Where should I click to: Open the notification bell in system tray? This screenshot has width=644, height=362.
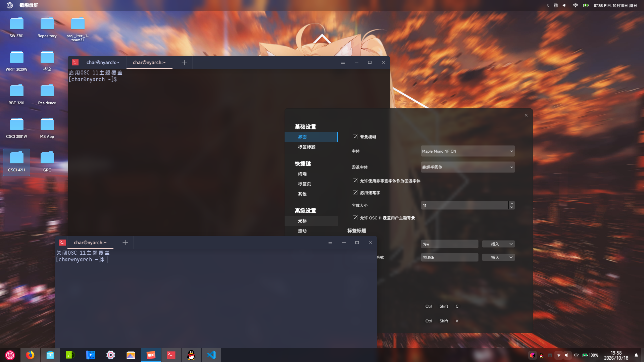[x=636, y=355]
